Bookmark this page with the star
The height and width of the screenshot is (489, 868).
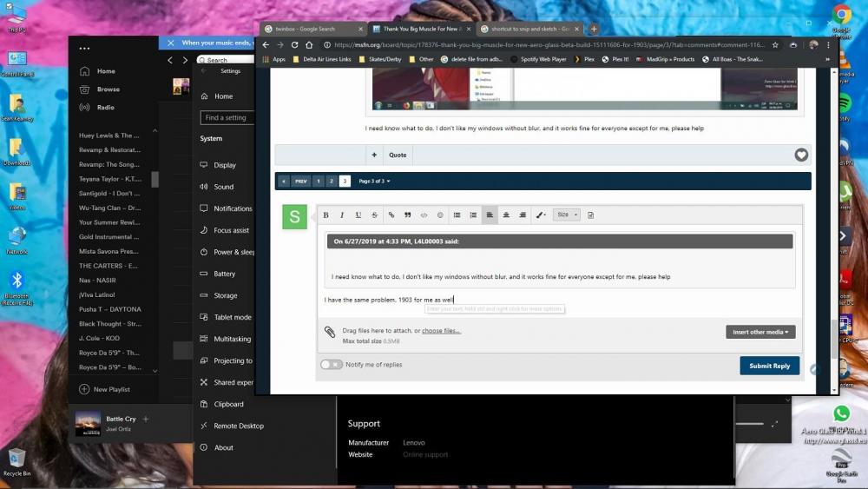775,45
